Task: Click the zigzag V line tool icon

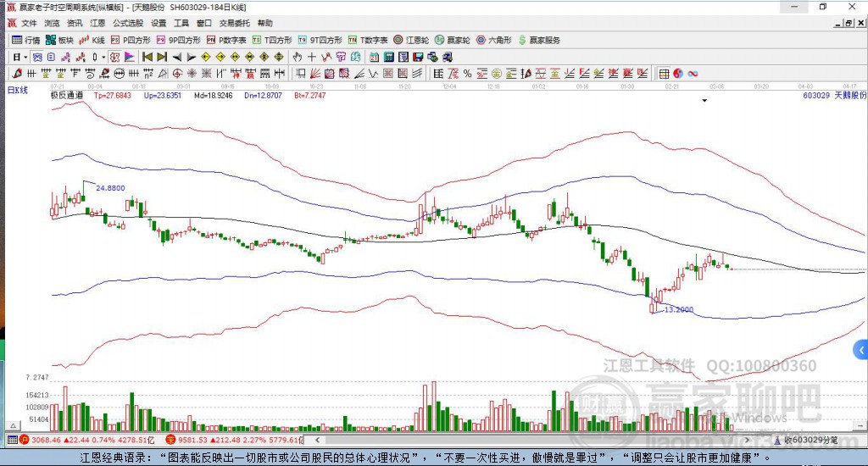Action: (373, 74)
